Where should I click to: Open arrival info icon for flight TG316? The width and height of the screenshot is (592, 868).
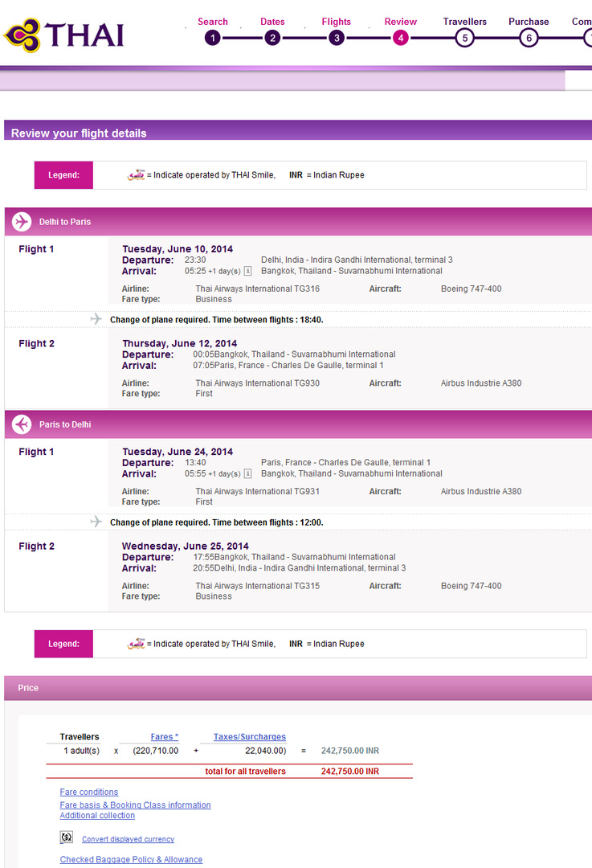tap(248, 271)
